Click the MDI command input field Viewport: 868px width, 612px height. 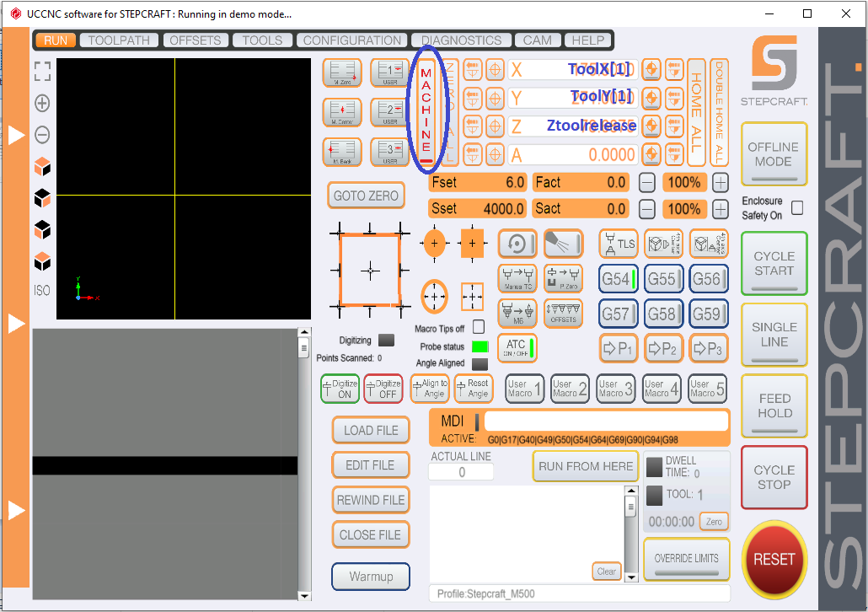click(x=606, y=421)
